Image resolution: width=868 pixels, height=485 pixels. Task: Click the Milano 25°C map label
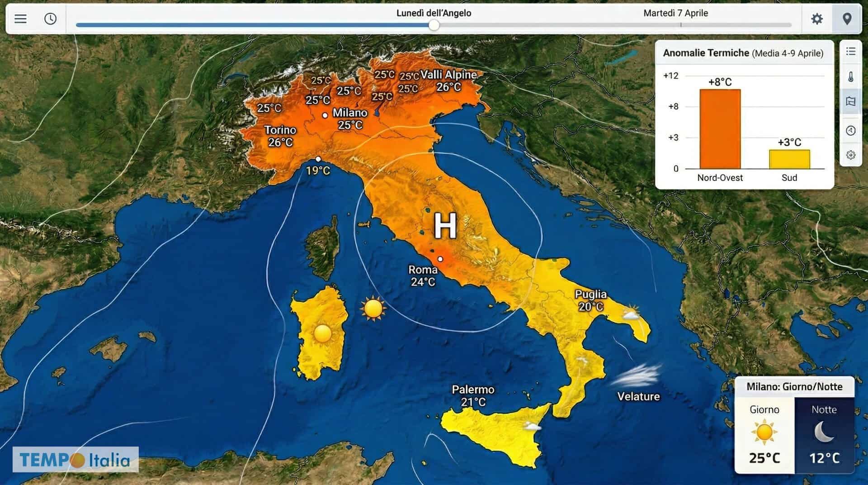[350, 119]
